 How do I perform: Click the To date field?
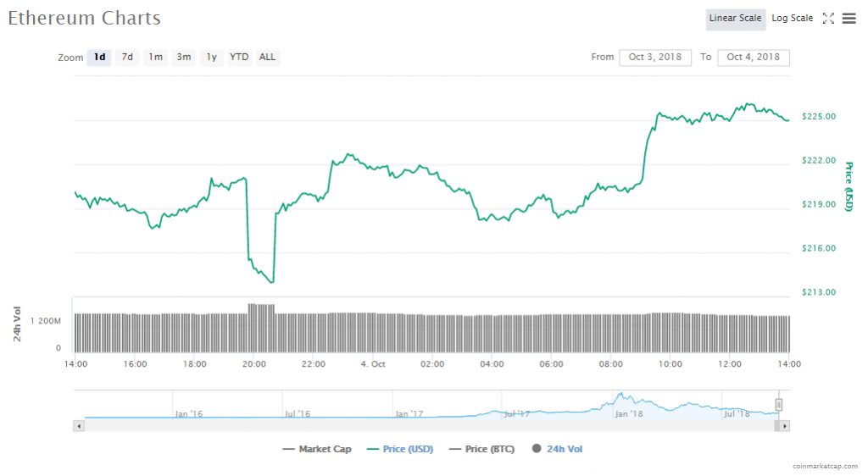[754, 58]
